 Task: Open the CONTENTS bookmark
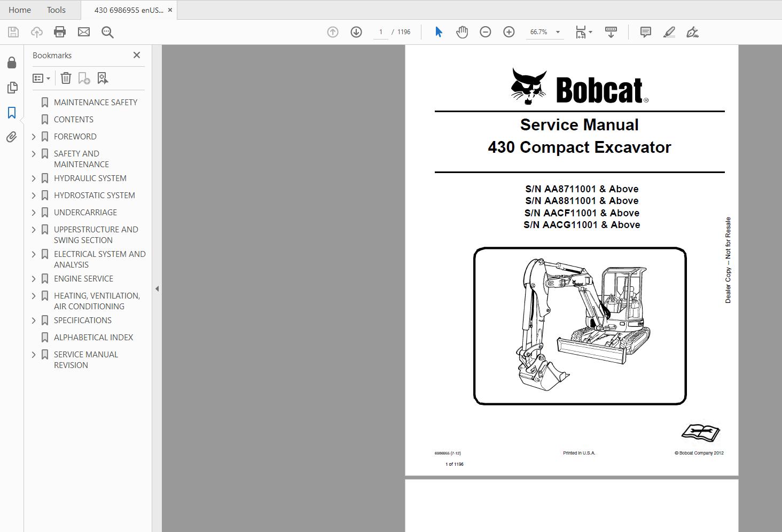tap(74, 119)
